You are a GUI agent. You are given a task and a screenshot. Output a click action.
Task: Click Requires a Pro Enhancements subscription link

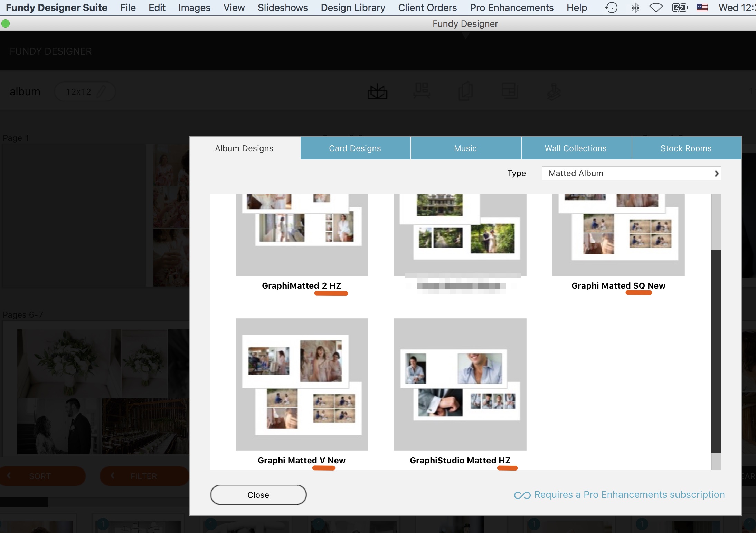[629, 495]
